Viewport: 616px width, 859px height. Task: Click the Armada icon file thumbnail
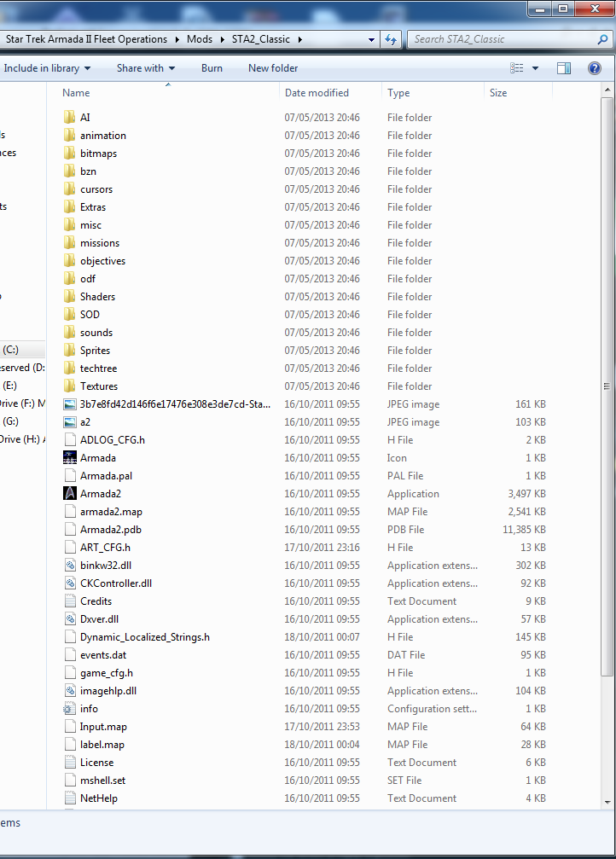pyautogui.click(x=70, y=457)
